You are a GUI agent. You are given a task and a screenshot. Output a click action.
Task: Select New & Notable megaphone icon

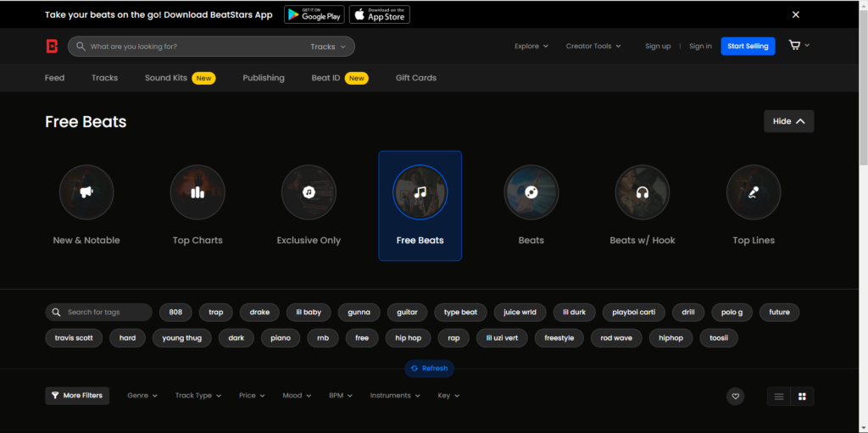coord(86,192)
